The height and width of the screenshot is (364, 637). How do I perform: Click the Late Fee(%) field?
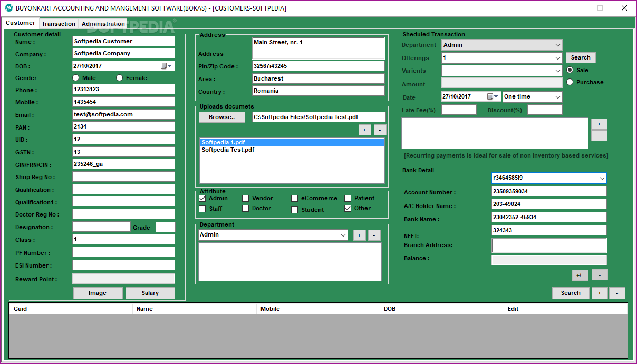click(459, 110)
